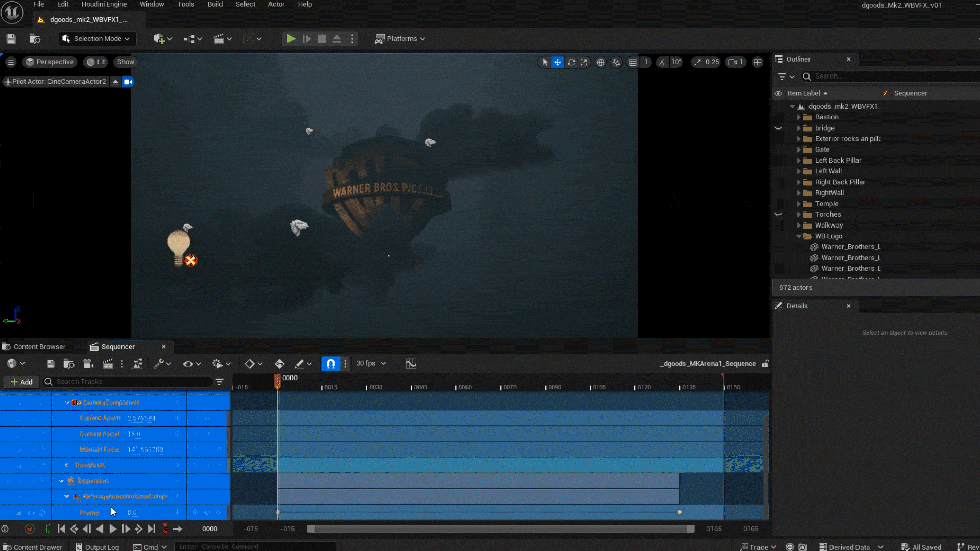Click the end keyframe on Frame track

click(680, 512)
